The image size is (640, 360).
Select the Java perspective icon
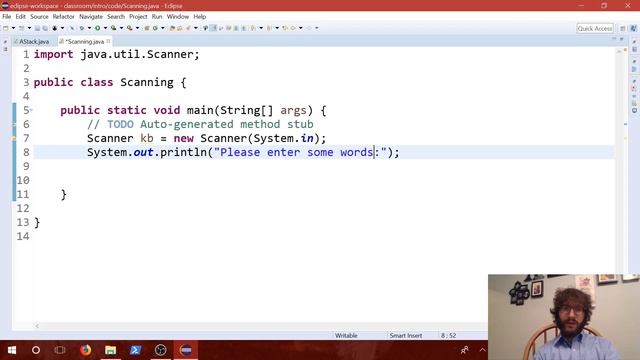[633, 28]
